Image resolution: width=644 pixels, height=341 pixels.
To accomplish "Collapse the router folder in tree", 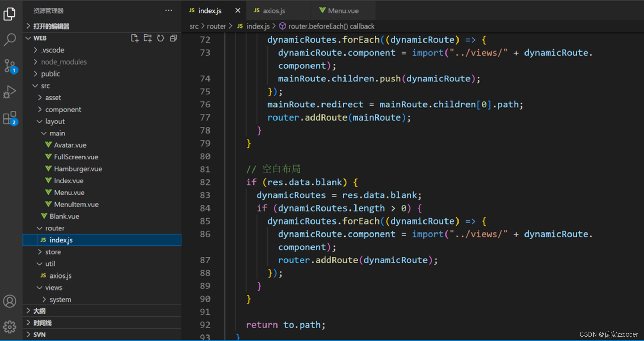I will [x=102, y=228].
